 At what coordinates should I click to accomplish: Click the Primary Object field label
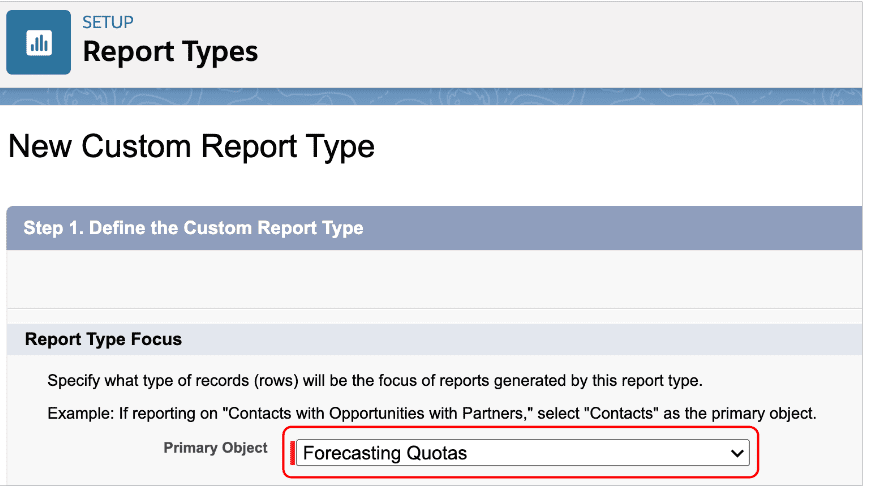pyautogui.click(x=215, y=448)
